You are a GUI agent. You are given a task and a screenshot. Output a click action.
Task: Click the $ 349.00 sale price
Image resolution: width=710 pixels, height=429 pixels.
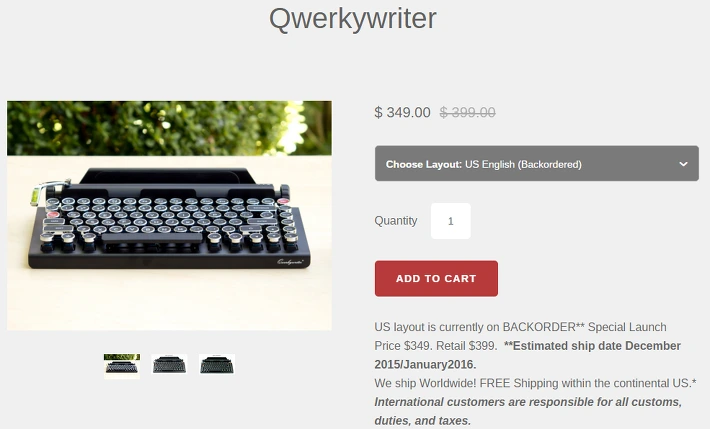coord(403,112)
